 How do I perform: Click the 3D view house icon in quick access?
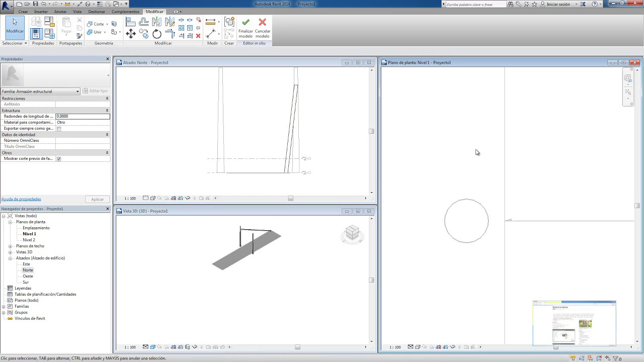(x=88, y=4)
